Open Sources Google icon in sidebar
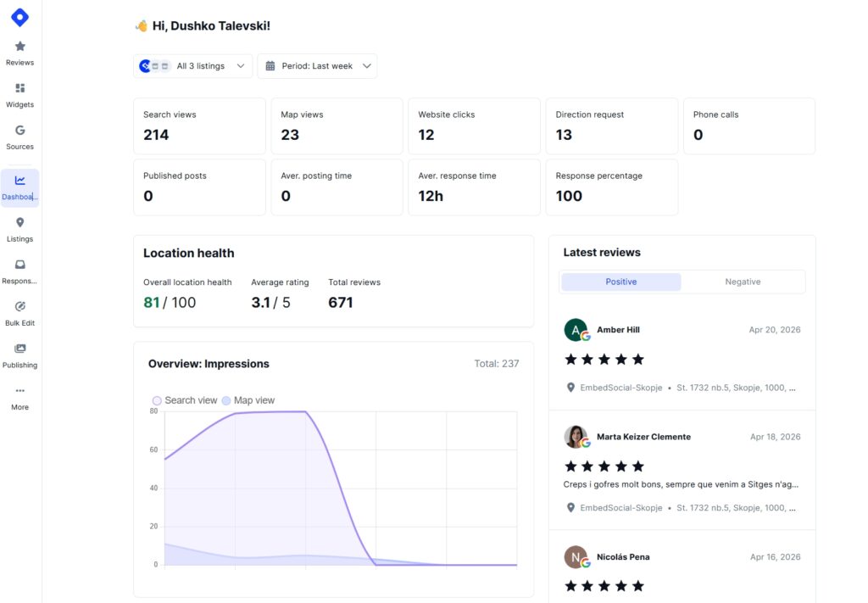Viewport: 868px width, 603px height. (x=20, y=131)
